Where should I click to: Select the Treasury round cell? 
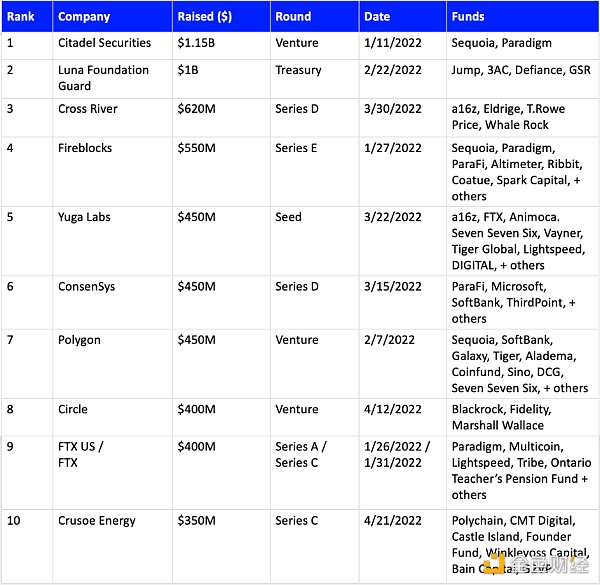tap(298, 71)
